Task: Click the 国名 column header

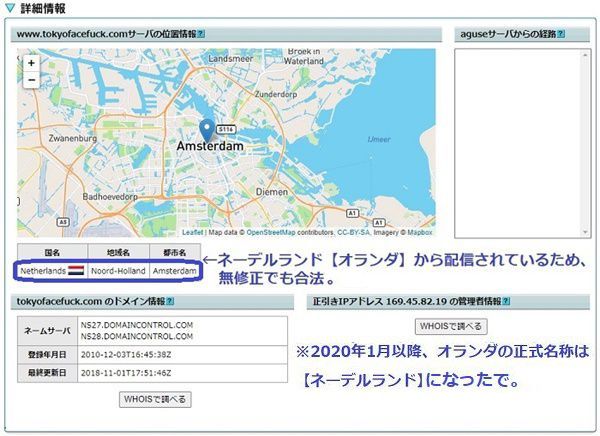Action: [52, 253]
